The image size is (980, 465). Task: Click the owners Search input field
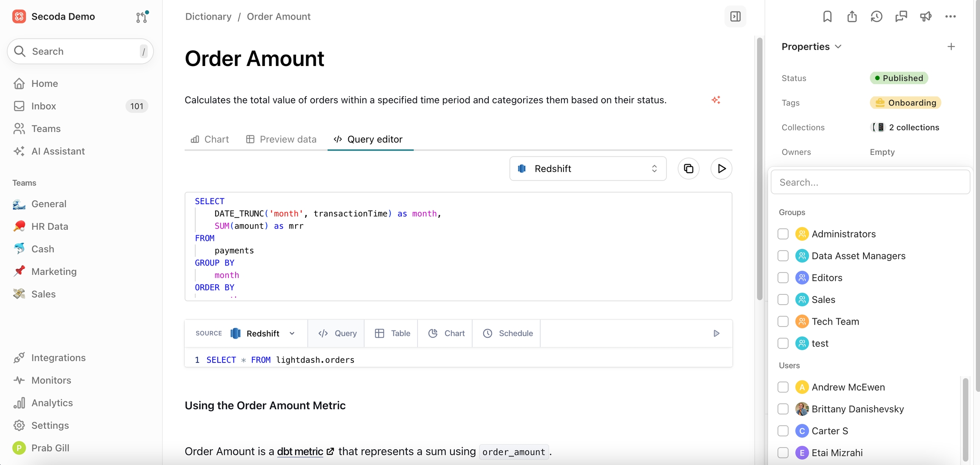[x=870, y=183]
